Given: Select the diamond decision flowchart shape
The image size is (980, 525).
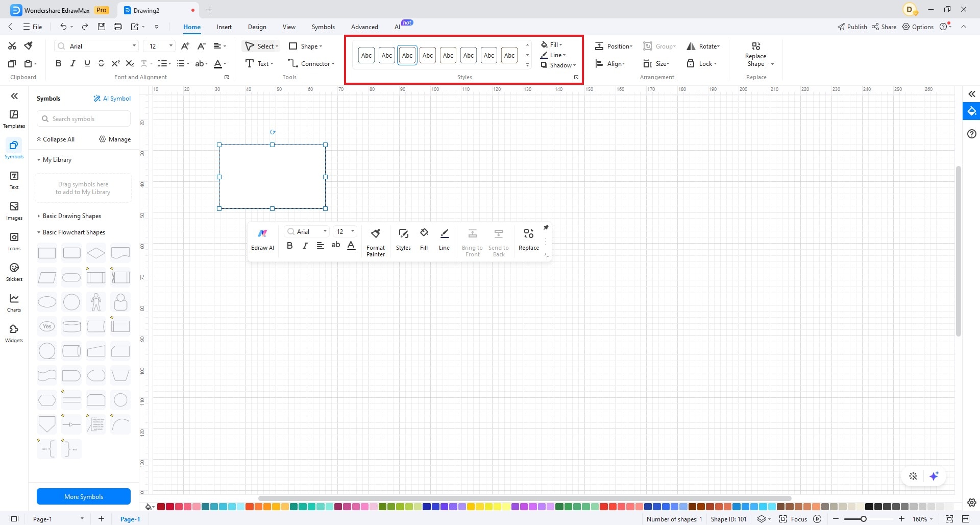Looking at the screenshot, I should 96,253.
